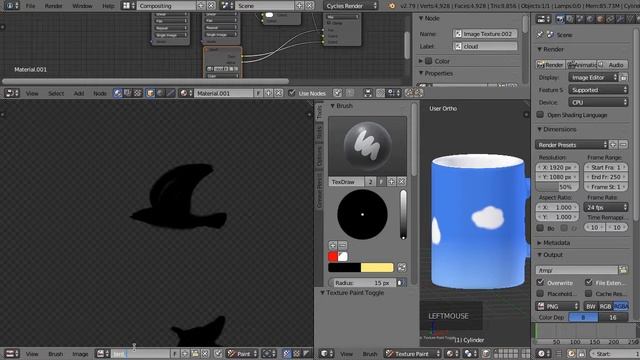Click the Audio render button

pos(612,64)
